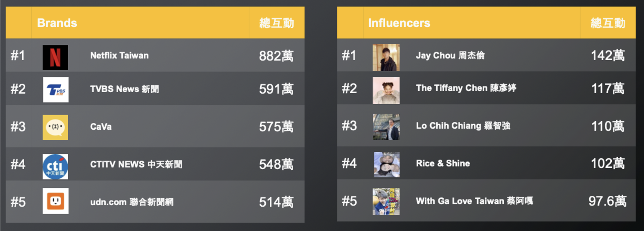Select the Brands column header
Image resolution: width=644 pixels, height=231 pixels.
[57, 23]
